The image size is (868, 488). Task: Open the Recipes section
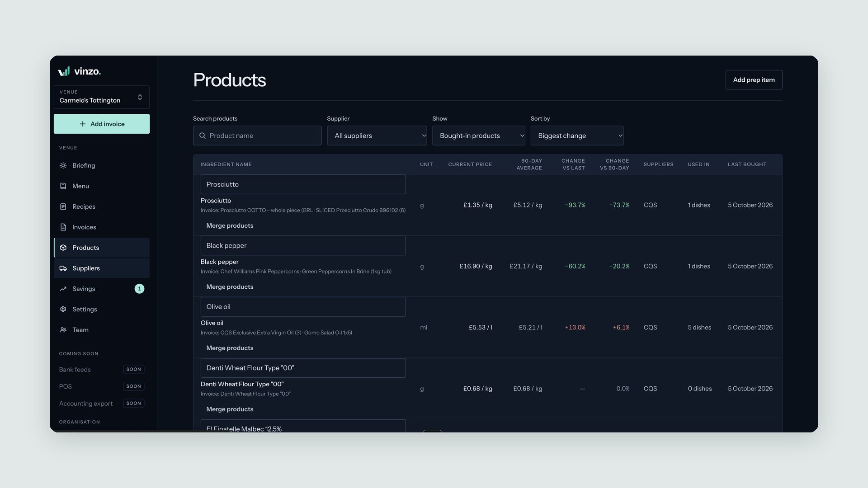pyautogui.click(x=102, y=206)
